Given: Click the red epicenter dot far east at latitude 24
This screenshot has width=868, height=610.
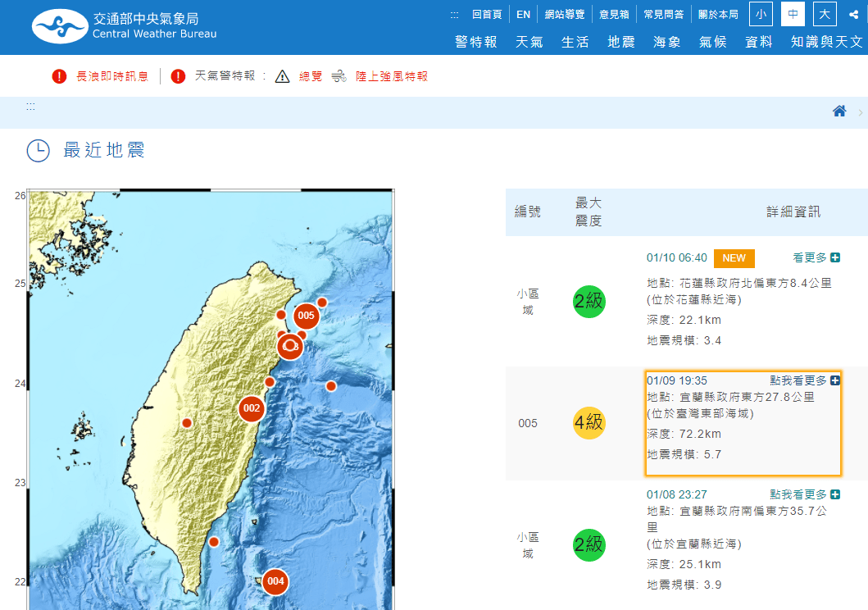Looking at the screenshot, I should click(331, 386).
